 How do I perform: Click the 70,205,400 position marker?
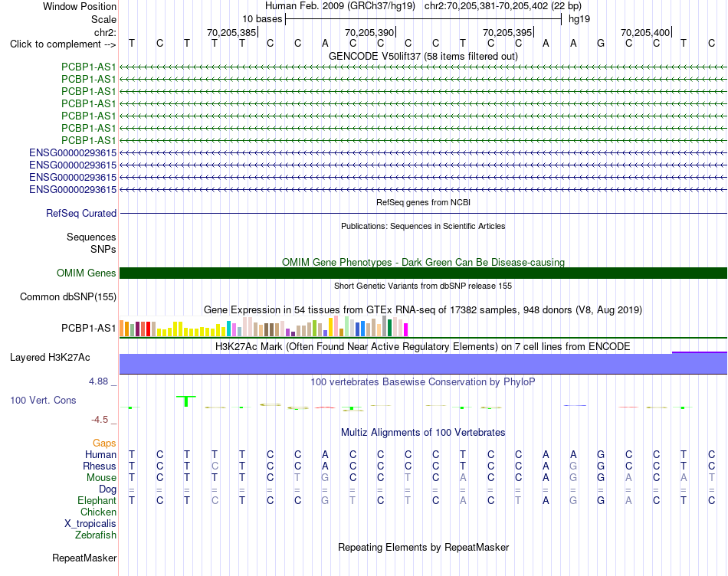pos(645,32)
